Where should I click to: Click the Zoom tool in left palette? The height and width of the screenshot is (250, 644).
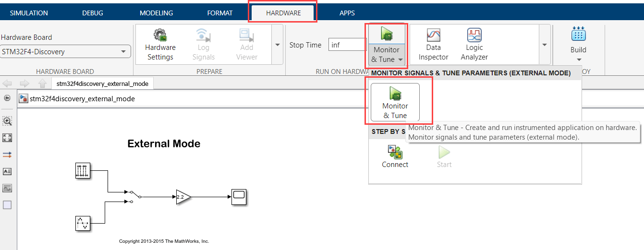pos(7,121)
